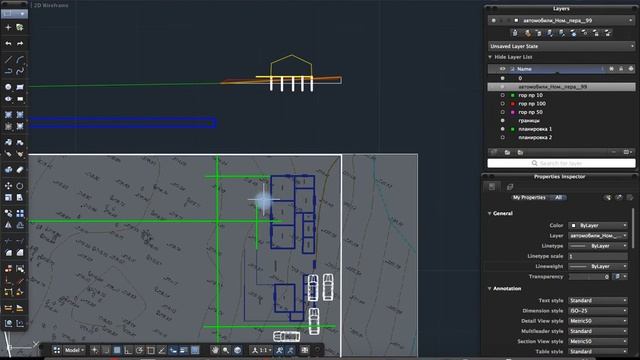
Task: Toggle Ortho mode in status bar
Action: coord(128,350)
